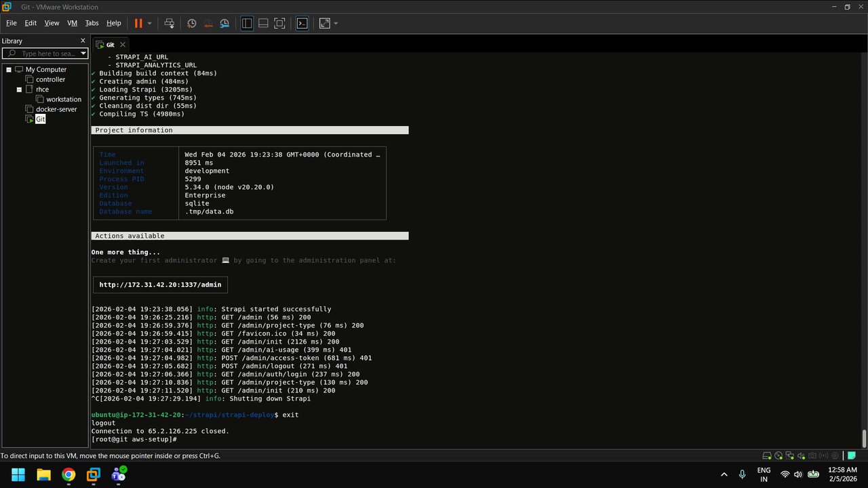Revert the VM to its previous snapshot
Image resolution: width=868 pixels, height=488 pixels.
[208, 23]
